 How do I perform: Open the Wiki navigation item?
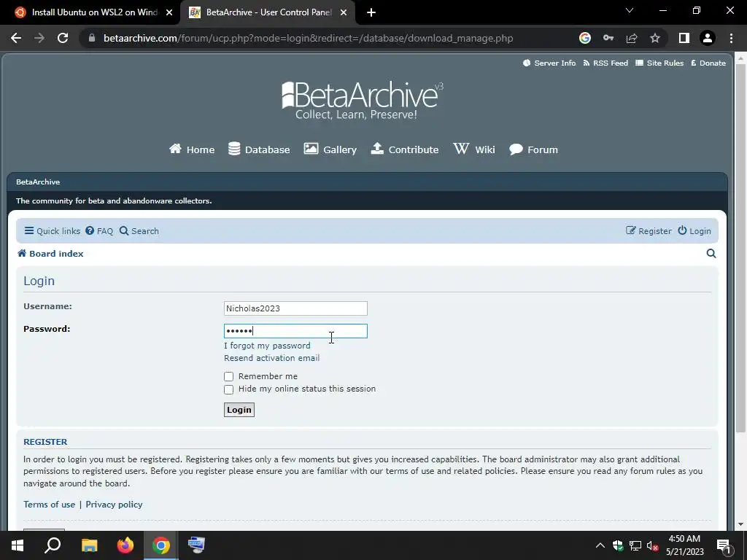(474, 149)
